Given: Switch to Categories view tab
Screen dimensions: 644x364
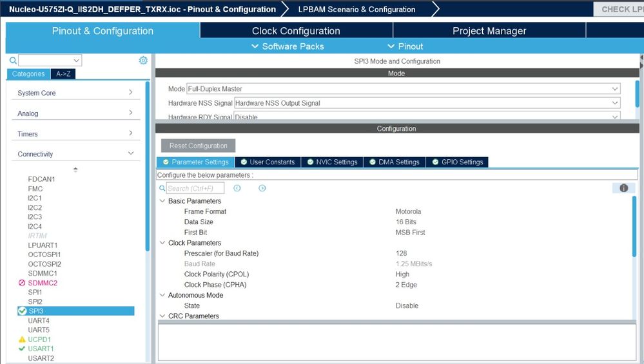Looking at the screenshot, I should pos(28,74).
